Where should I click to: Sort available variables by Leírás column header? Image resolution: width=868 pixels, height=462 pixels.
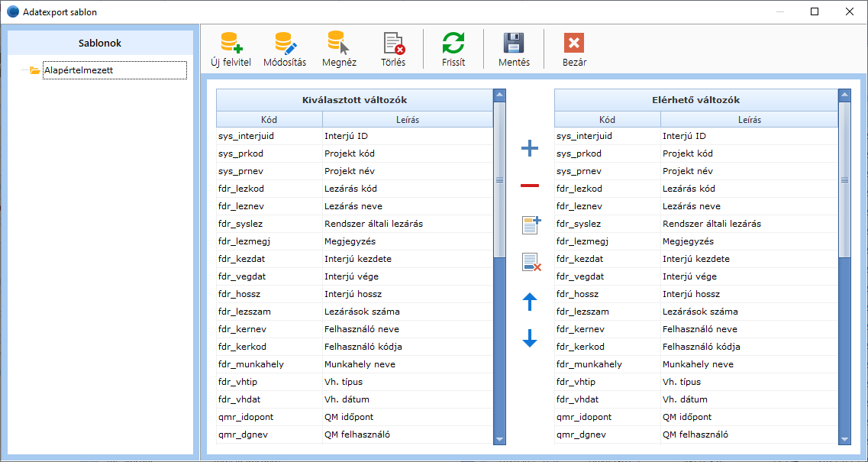[x=749, y=120]
